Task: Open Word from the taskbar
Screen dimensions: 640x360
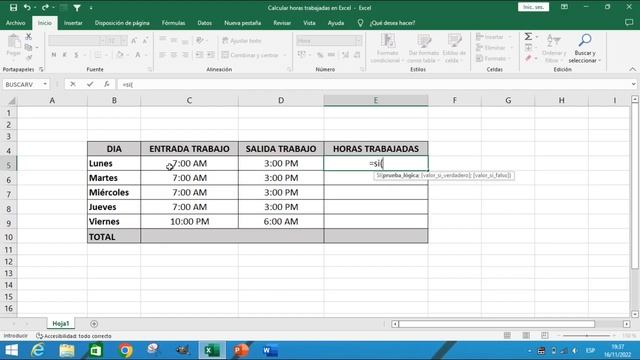Action: coord(269,350)
